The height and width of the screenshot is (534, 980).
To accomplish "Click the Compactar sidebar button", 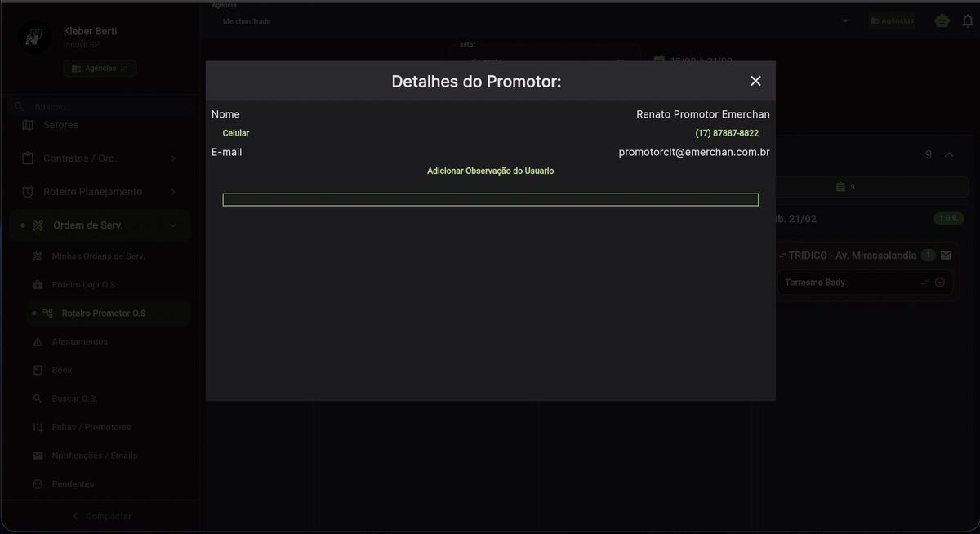I will (x=101, y=516).
